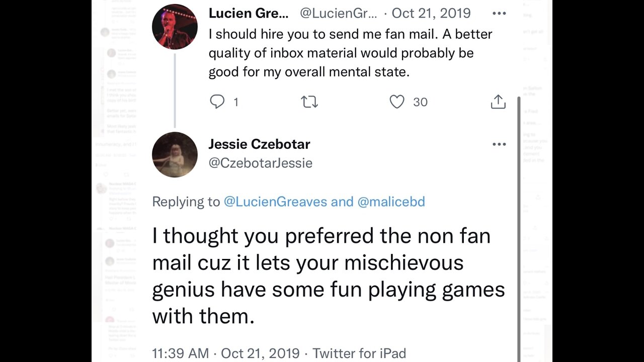Image resolution: width=644 pixels, height=362 pixels.
Task: Open more options on Jessie Czebotar's tweet
Action: [x=499, y=144]
